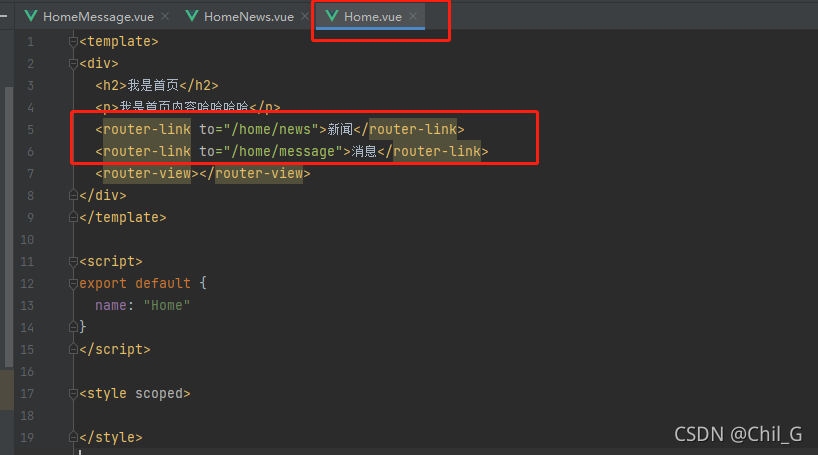Click the vertical scrollbar at the left edge
Screen dimensions: 818x455
[8, 227]
